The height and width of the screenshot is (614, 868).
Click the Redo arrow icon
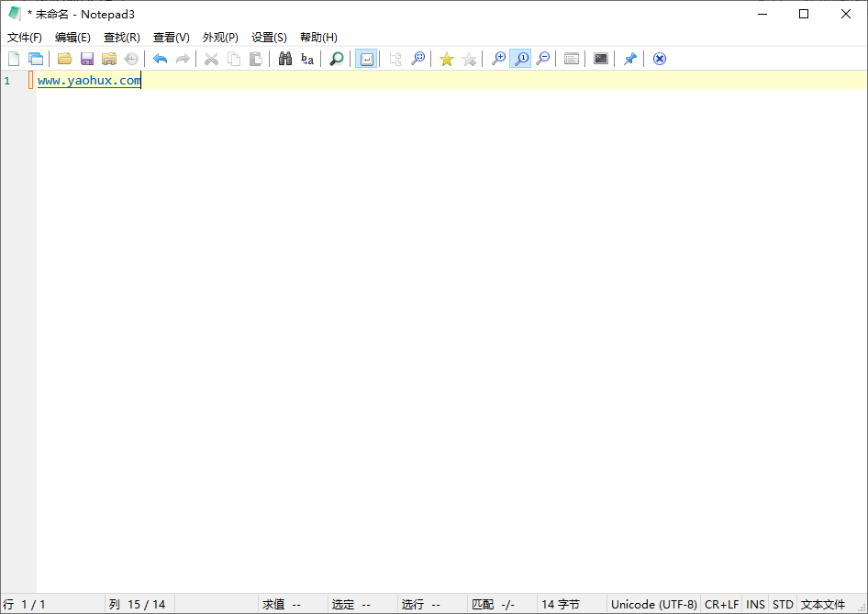pos(183,58)
